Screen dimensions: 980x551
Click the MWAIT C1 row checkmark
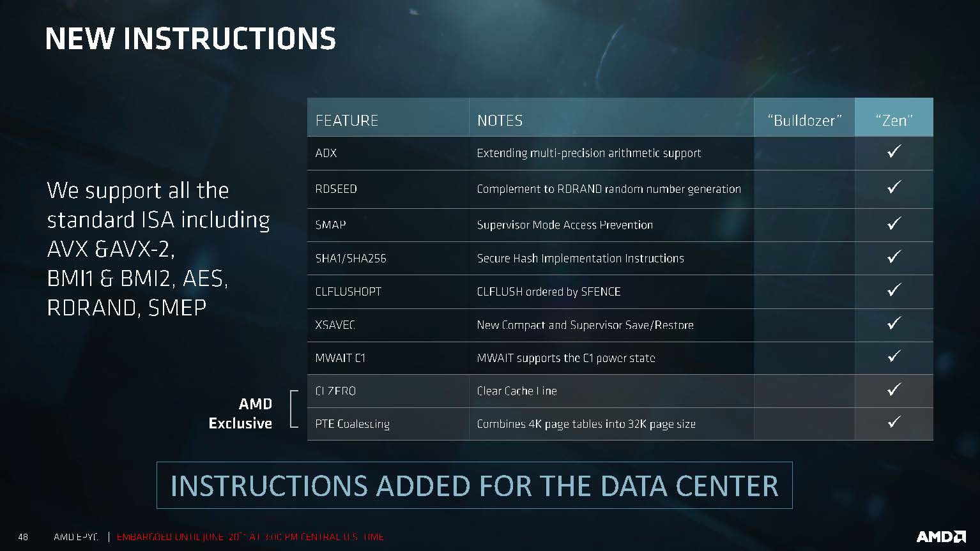[894, 356]
